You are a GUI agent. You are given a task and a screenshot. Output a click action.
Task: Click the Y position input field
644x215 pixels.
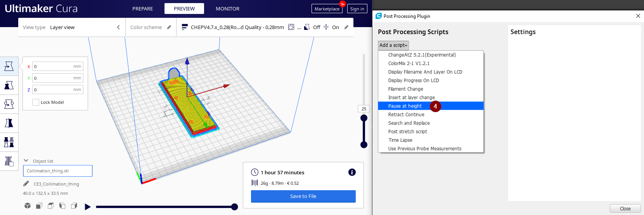(x=58, y=78)
